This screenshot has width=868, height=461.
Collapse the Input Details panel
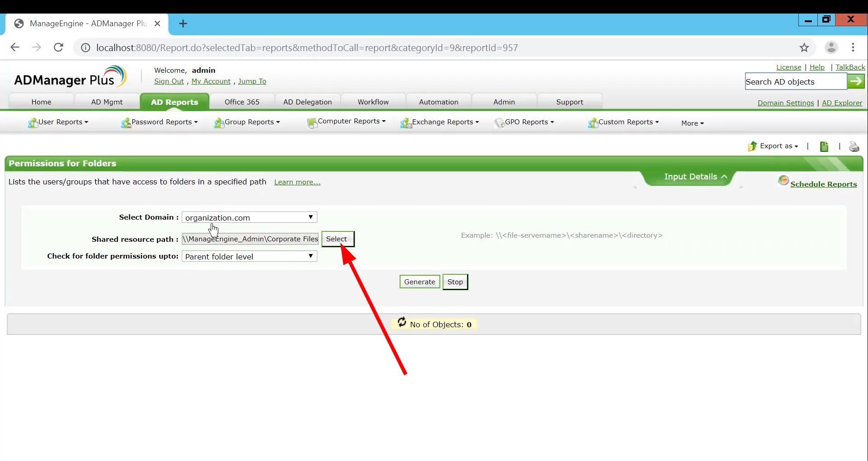(x=695, y=177)
